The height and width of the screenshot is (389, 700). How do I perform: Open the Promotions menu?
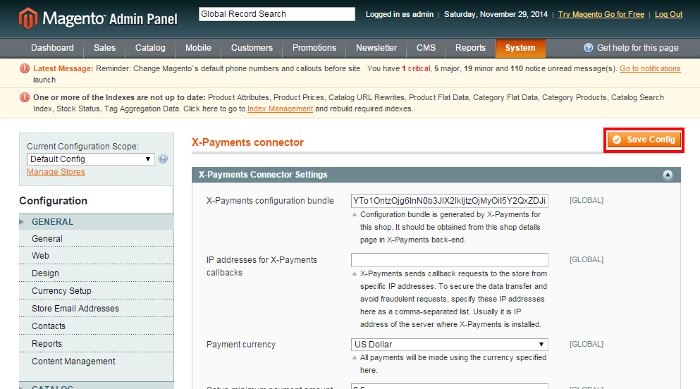pyautogui.click(x=314, y=48)
